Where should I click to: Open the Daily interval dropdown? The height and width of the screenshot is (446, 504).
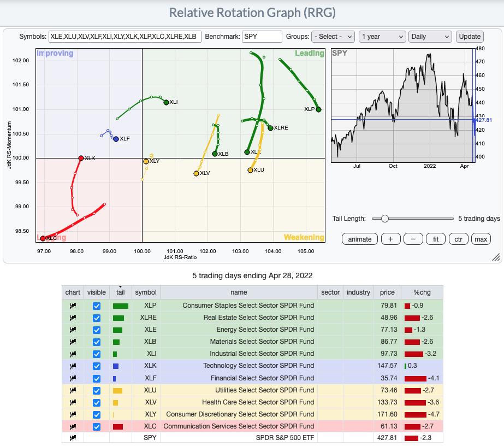click(430, 37)
